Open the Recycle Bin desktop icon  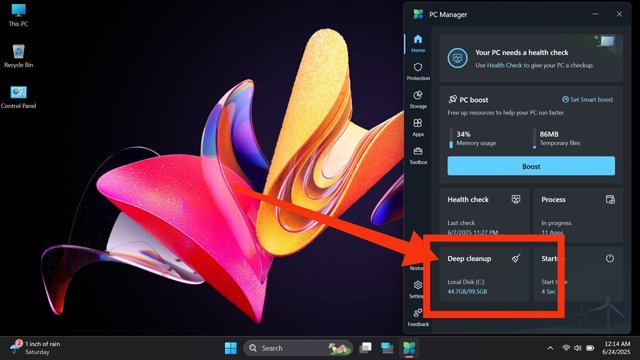[18, 56]
